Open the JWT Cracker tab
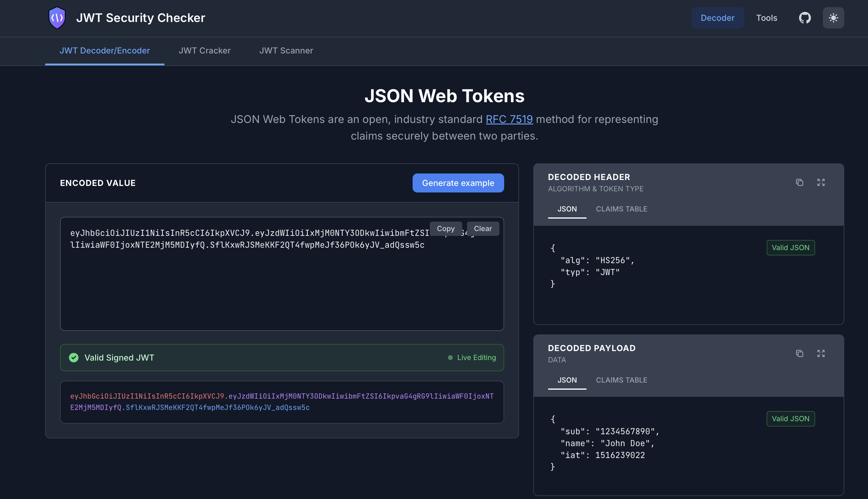The image size is (868, 499). pyautogui.click(x=205, y=50)
